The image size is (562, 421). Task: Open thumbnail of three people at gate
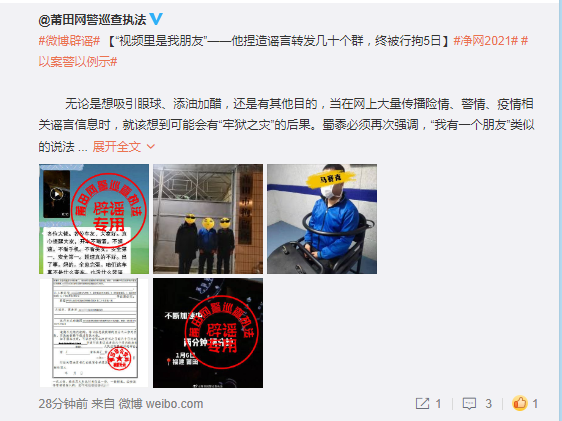click(x=208, y=219)
